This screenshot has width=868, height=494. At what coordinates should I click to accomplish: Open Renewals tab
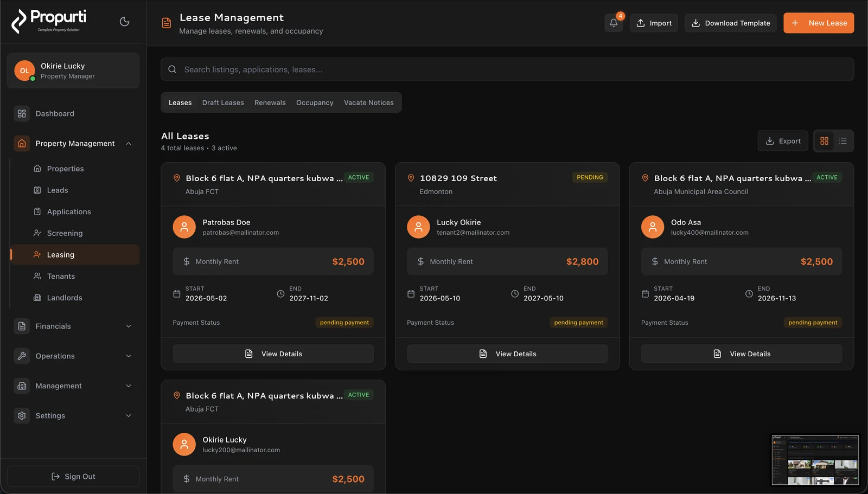(270, 102)
